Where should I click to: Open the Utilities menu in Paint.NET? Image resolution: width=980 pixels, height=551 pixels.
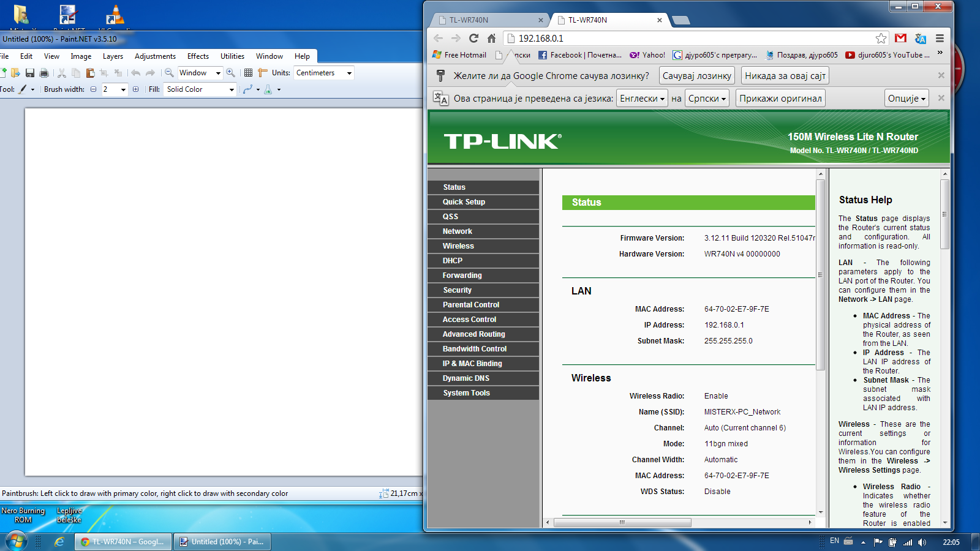point(232,56)
